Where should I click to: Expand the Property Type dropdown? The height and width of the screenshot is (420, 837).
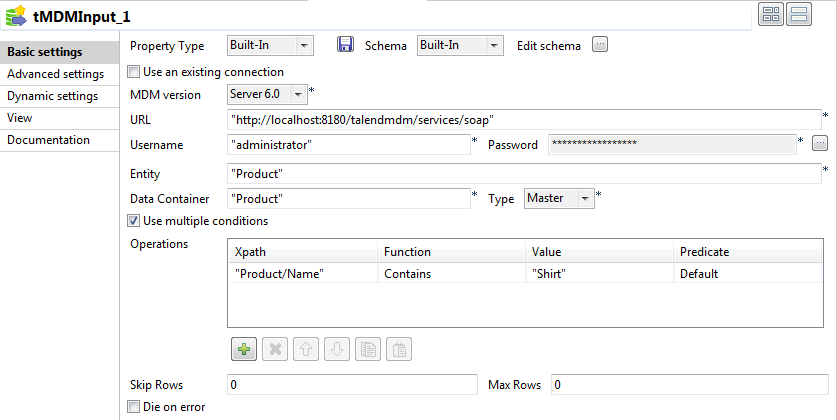(305, 45)
